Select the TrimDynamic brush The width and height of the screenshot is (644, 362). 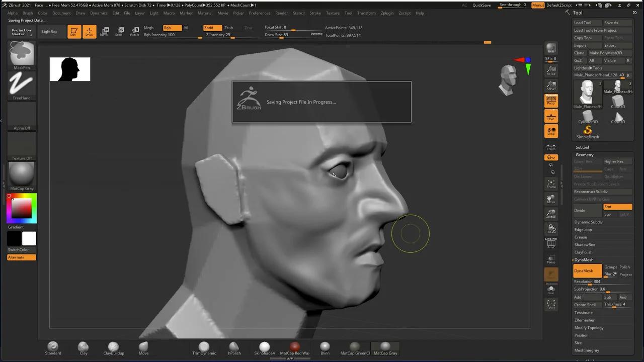click(204, 347)
